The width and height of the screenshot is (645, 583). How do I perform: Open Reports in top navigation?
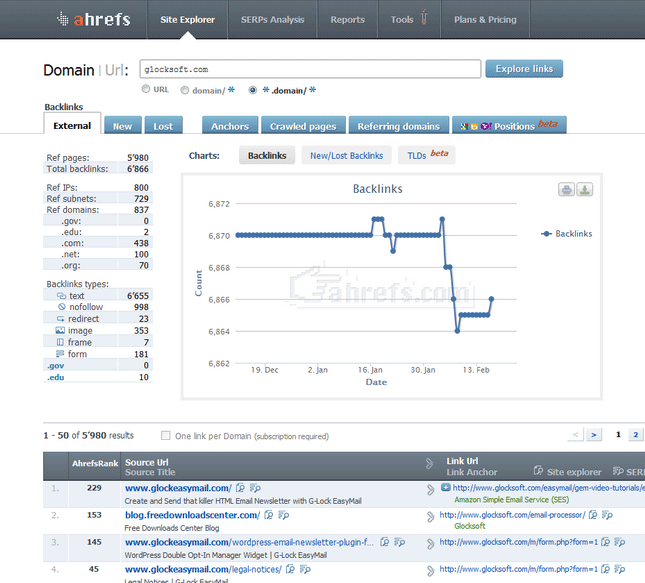coord(348,19)
